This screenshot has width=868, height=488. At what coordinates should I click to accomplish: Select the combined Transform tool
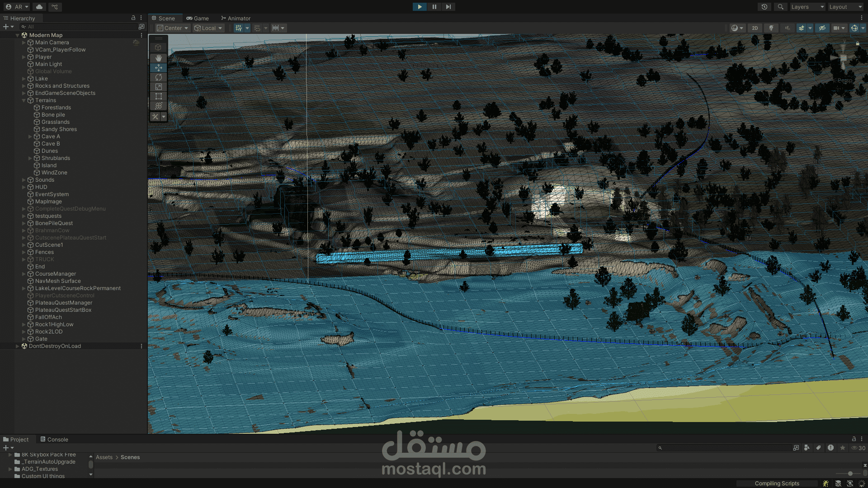tap(158, 106)
